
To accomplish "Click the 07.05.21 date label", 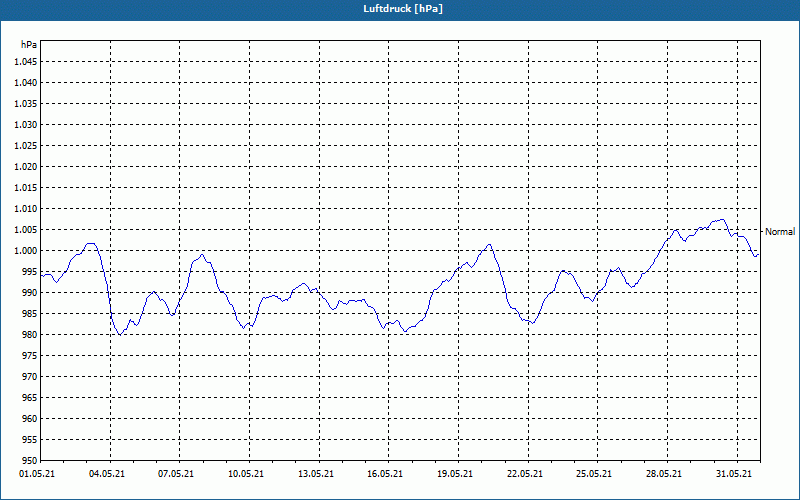I will (x=176, y=474).
